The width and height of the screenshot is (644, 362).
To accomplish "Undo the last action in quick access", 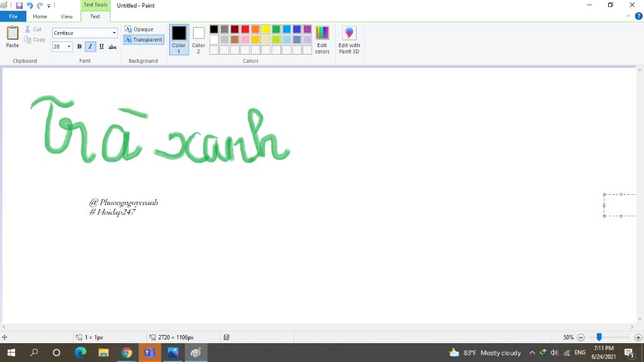I will click(x=30, y=5).
